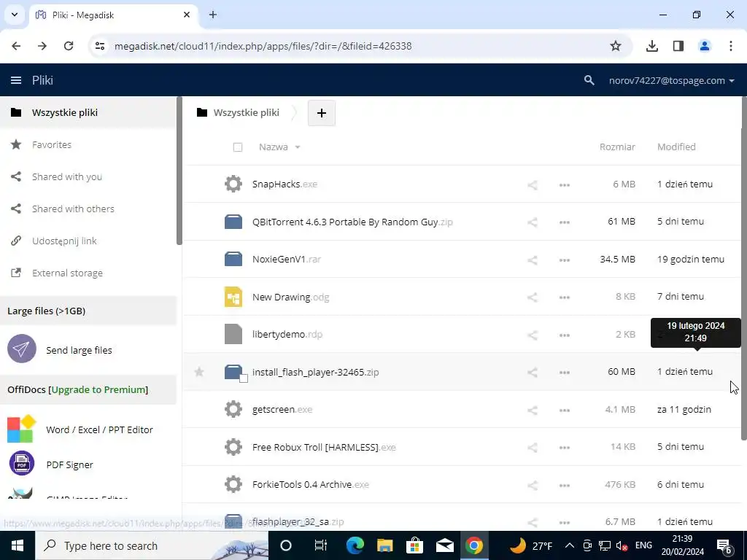Share Free Robux Troll [HARMLESS].exe

(532, 448)
